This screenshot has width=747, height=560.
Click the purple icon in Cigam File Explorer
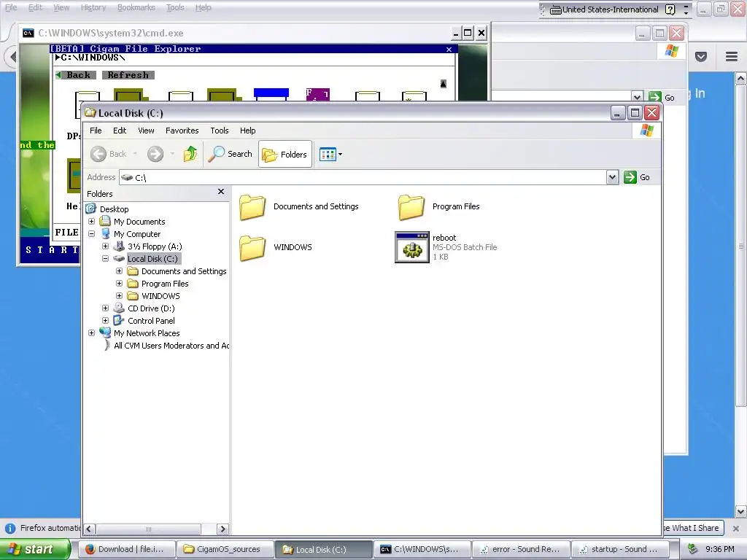(x=318, y=94)
